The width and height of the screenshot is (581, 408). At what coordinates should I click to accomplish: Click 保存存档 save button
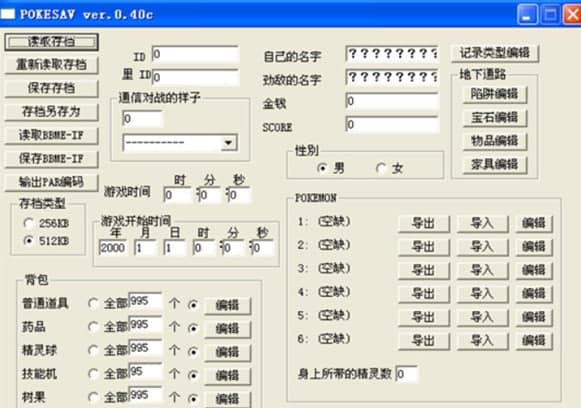pos(52,88)
